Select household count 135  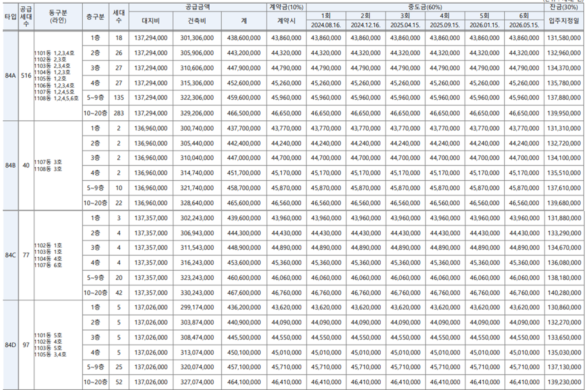[x=118, y=98]
